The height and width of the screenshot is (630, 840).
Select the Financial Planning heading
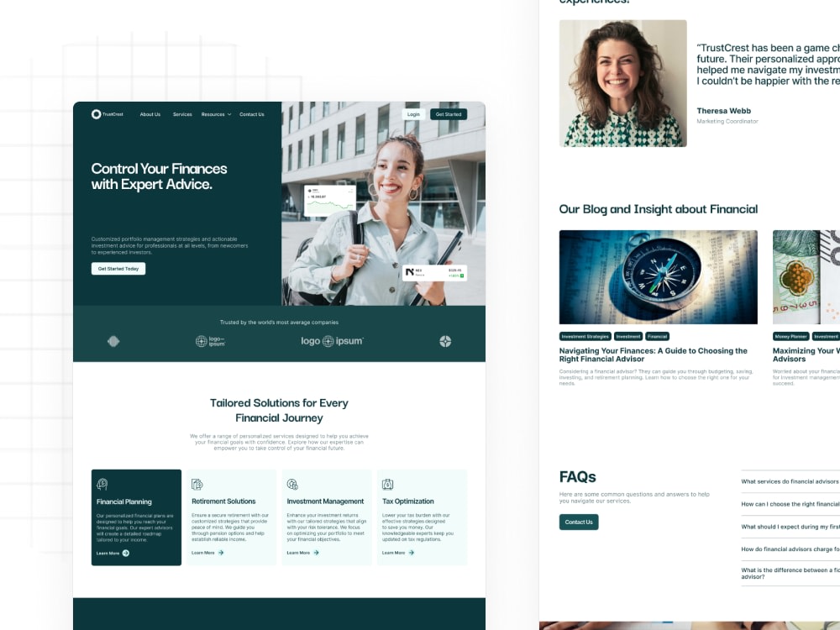[x=124, y=501]
